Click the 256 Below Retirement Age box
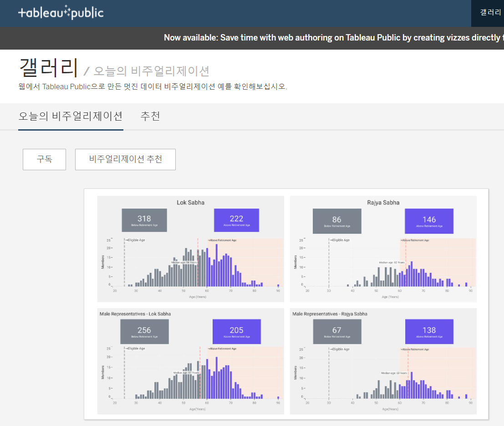 tap(144, 331)
